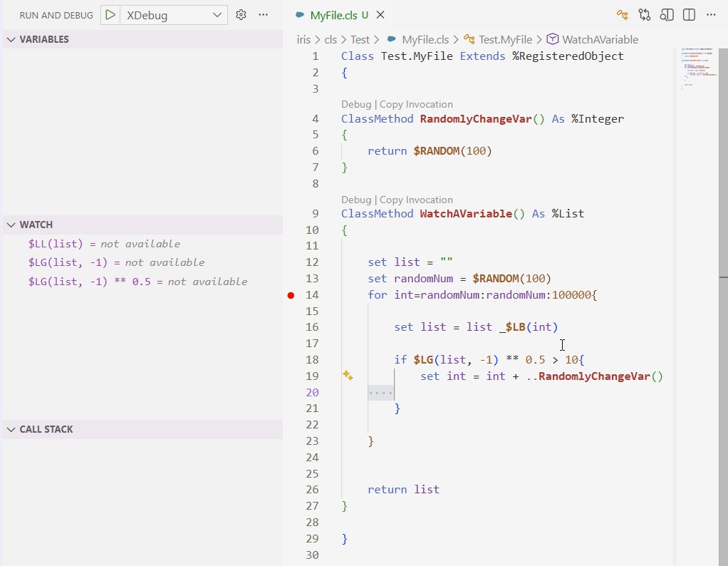Click the AI sparkle icon on line 19
The height and width of the screenshot is (566, 728).
tap(348, 376)
